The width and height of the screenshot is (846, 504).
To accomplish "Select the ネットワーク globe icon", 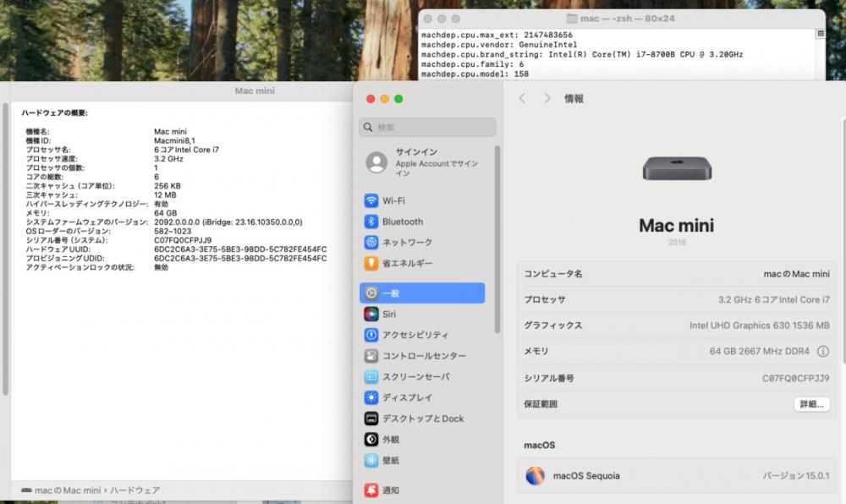I will (371, 243).
